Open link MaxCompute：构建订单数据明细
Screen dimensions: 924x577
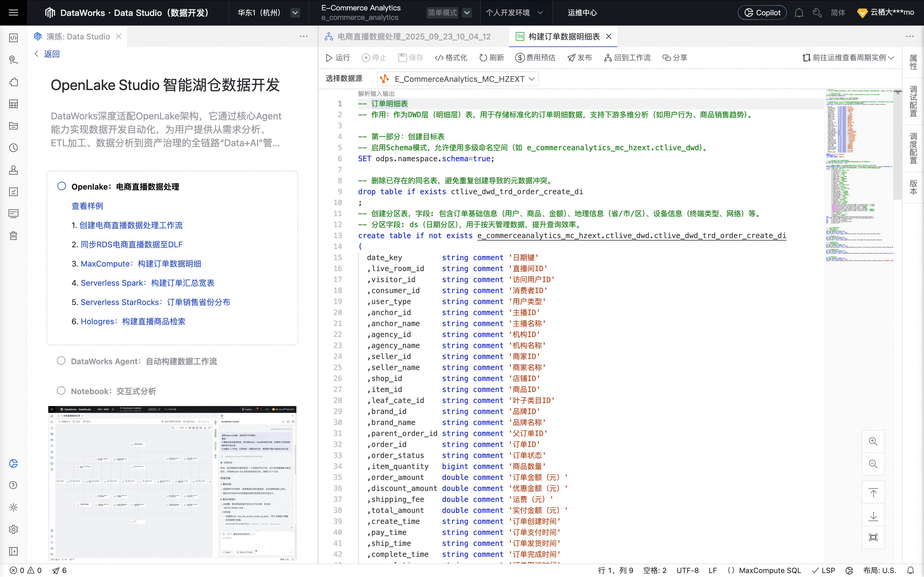click(x=141, y=264)
